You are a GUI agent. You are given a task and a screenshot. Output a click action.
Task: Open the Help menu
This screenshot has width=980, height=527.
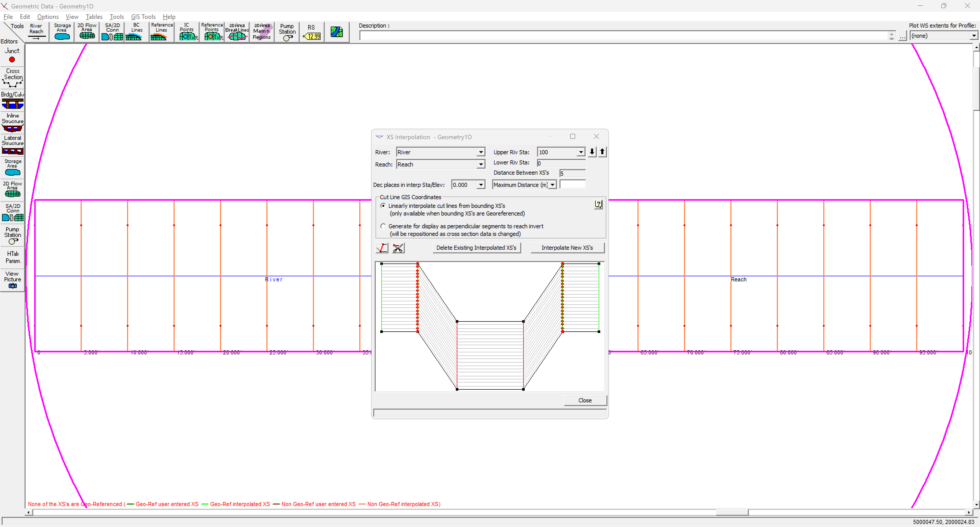pyautogui.click(x=169, y=17)
